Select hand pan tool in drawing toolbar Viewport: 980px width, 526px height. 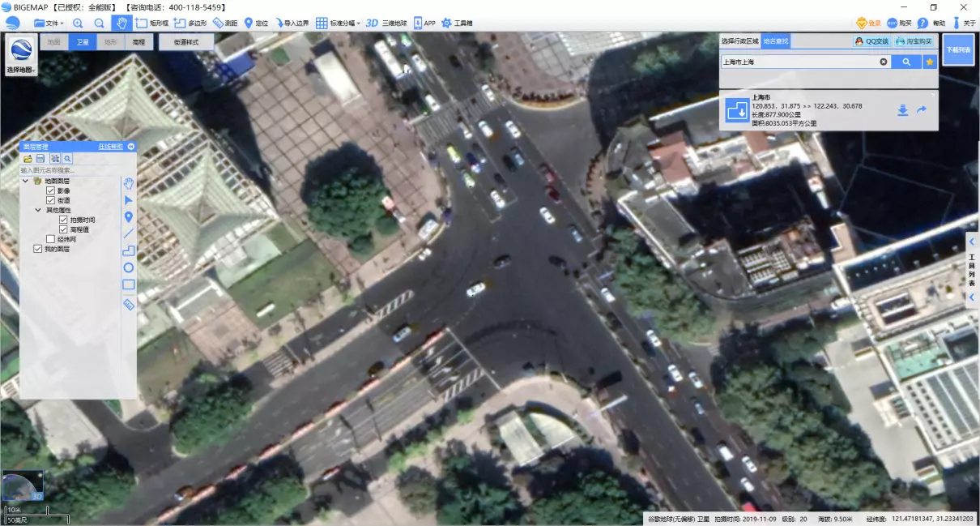pyautogui.click(x=128, y=183)
